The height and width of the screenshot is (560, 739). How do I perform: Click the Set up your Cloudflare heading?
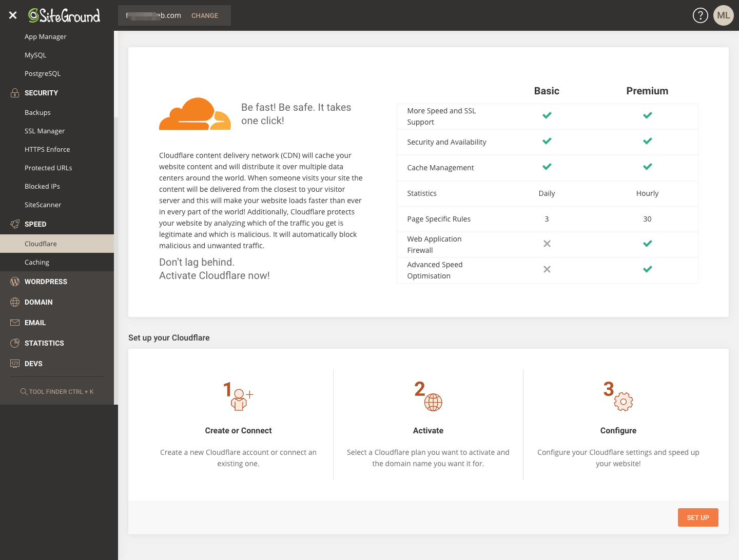click(169, 337)
